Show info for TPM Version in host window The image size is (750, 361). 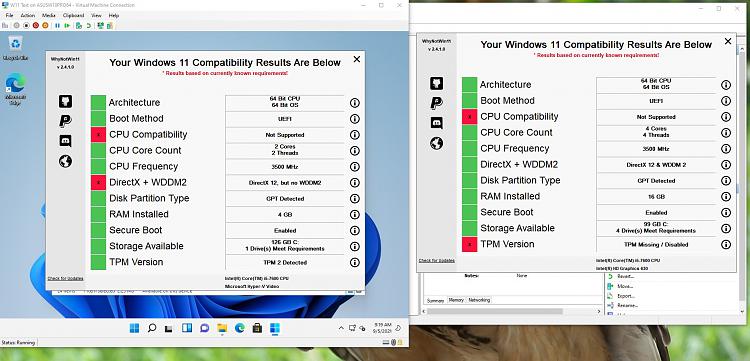[x=726, y=244]
